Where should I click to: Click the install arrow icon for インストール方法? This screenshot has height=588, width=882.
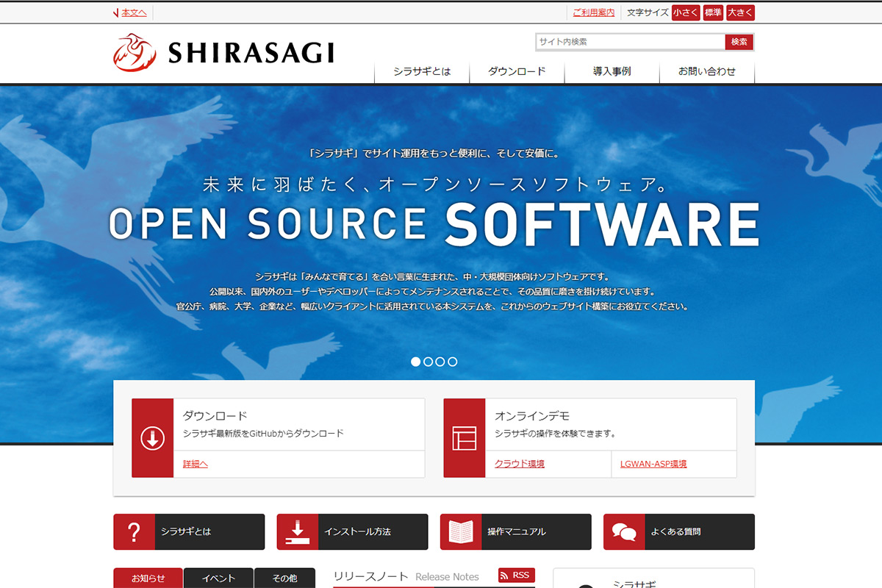point(297,532)
